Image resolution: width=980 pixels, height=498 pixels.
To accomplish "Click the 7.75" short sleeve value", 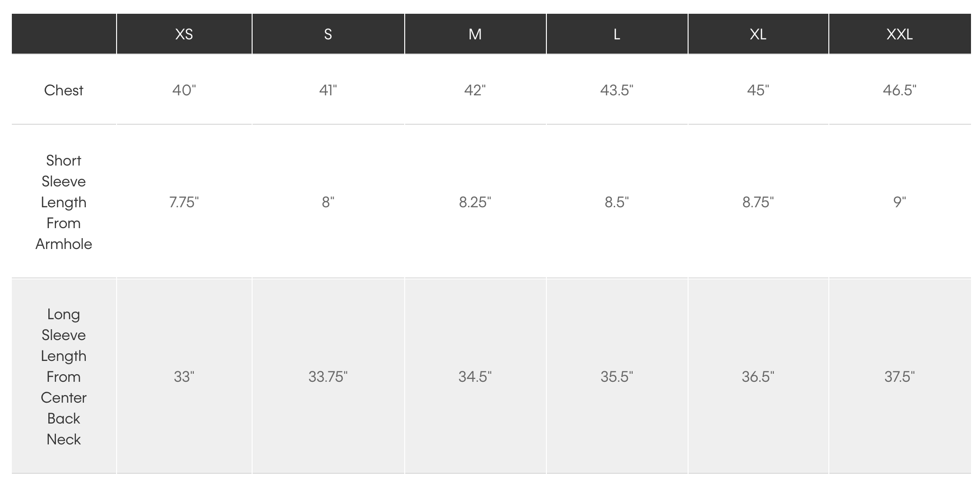I will (184, 202).
